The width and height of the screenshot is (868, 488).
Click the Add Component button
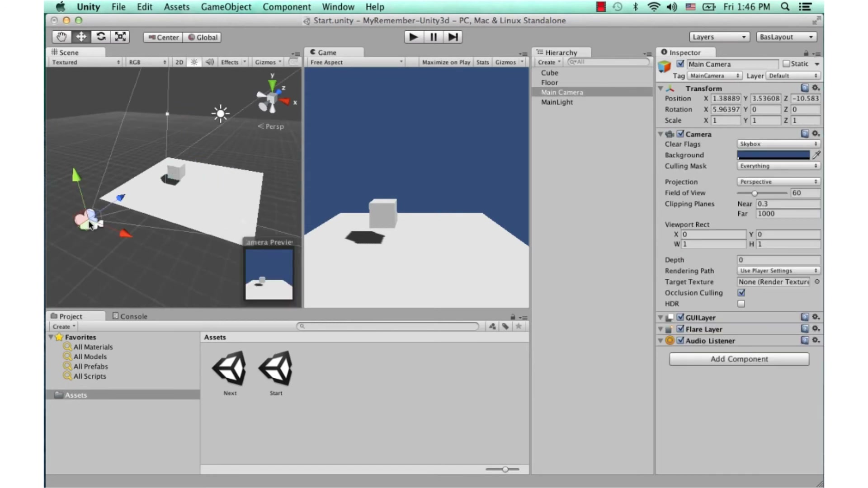pos(739,359)
